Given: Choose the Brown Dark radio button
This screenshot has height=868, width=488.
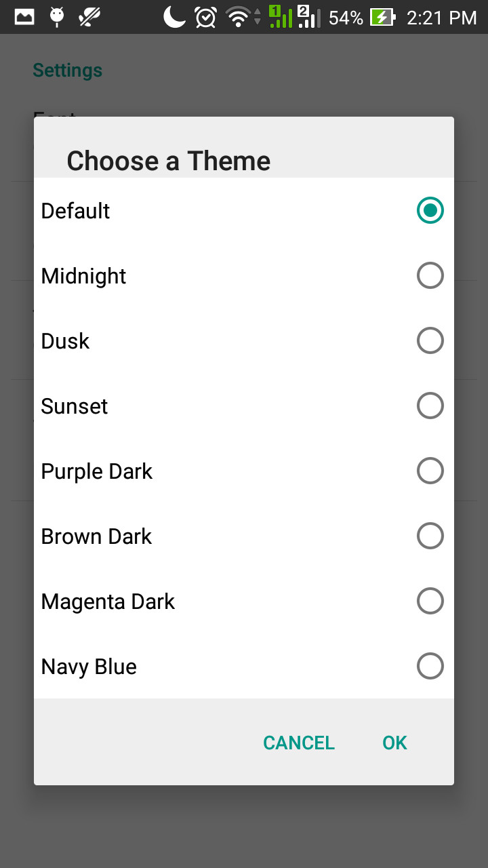Looking at the screenshot, I should [x=430, y=536].
